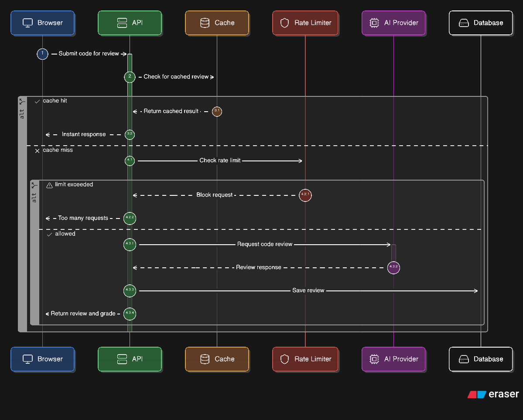Select the drive icon in top Database node

pos(464,23)
